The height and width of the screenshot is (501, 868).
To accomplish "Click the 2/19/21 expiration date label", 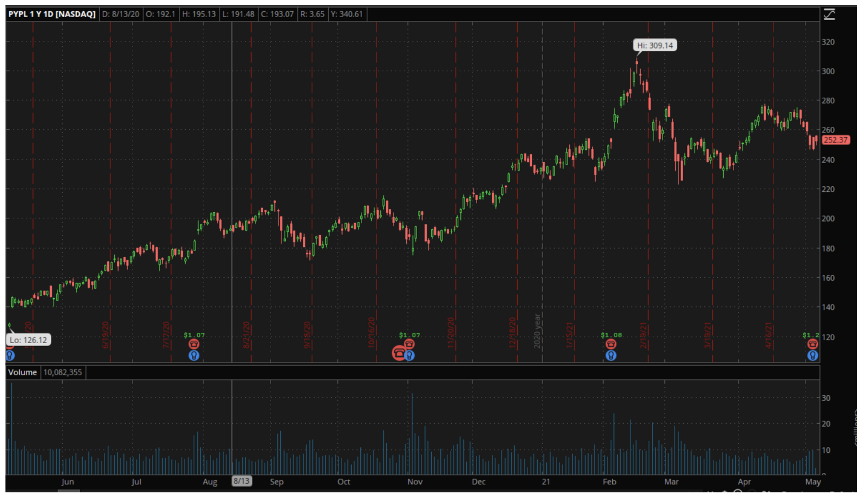I will point(643,335).
